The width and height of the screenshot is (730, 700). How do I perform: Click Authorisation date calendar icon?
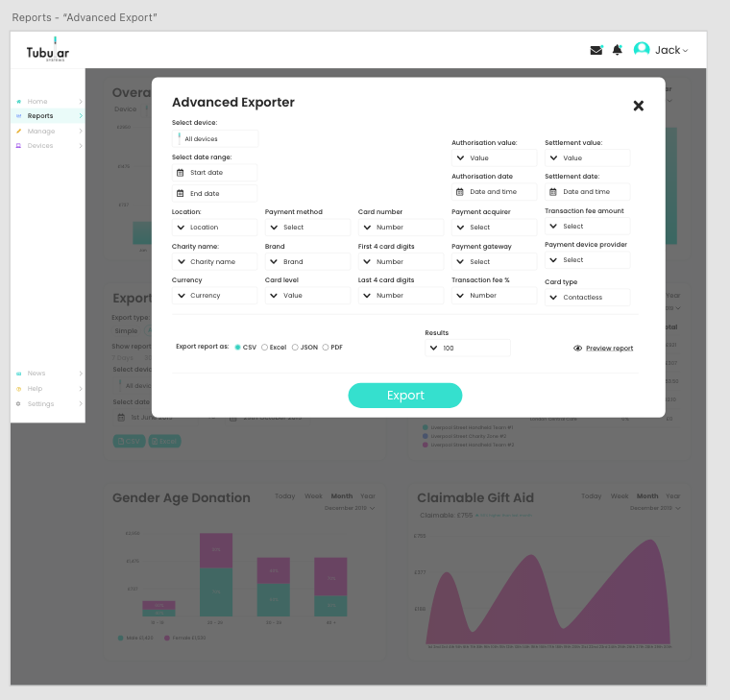460,192
